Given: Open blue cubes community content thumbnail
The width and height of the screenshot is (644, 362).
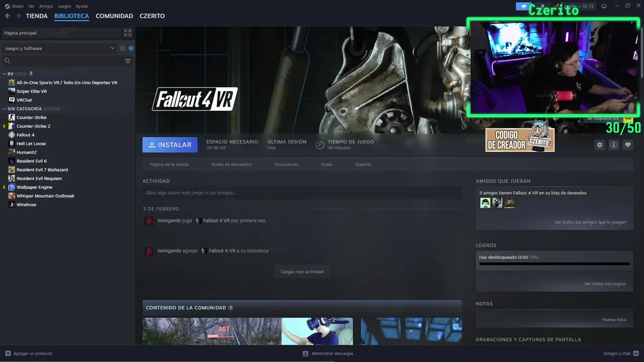Looking at the screenshot, I should 411,331.
